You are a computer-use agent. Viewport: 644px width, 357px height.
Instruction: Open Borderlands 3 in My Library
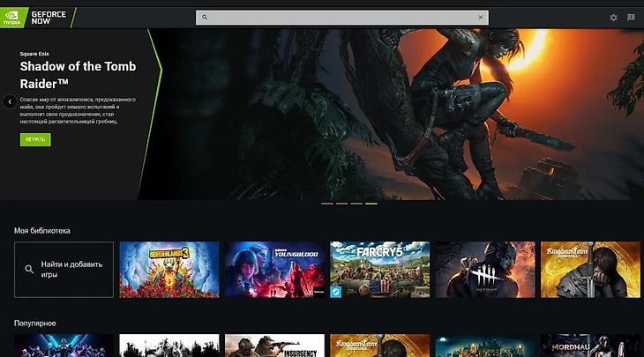tap(169, 270)
